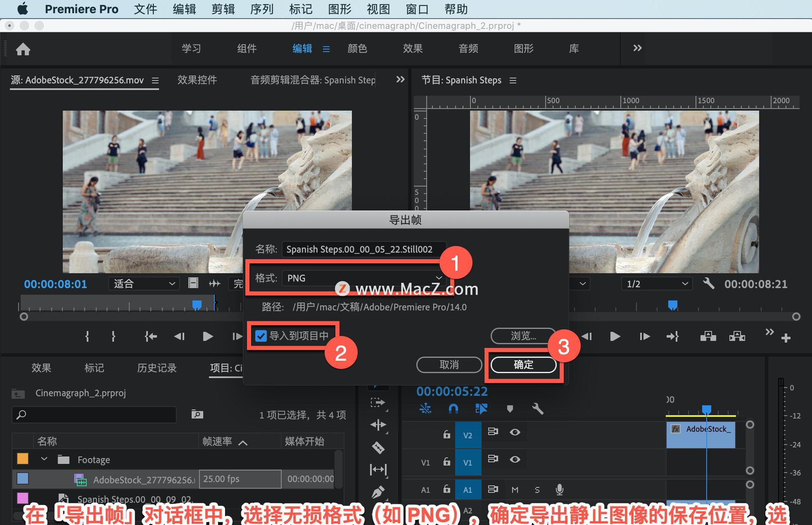
Task: Click Mark In in source monitor
Action: point(87,336)
